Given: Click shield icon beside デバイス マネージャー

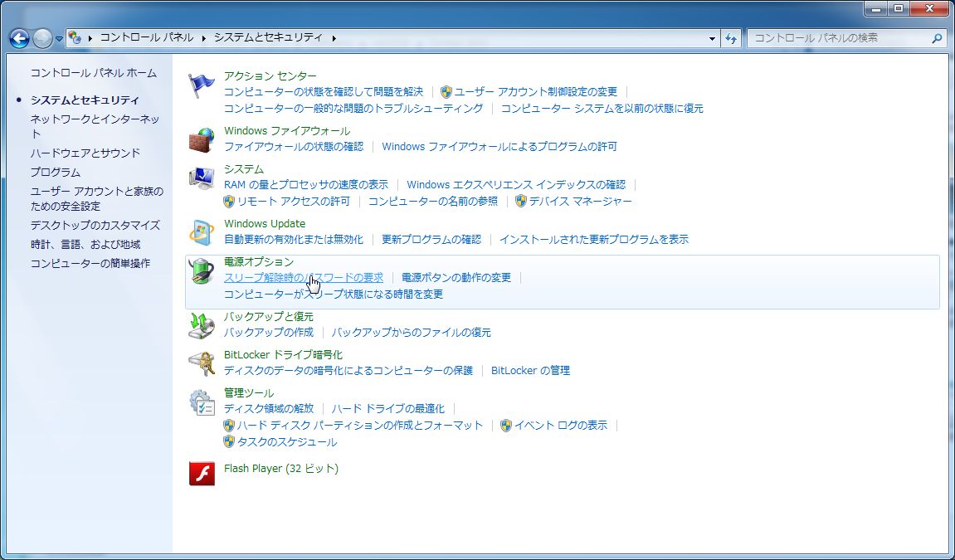Looking at the screenshot, I should click(x=521, y=202).
